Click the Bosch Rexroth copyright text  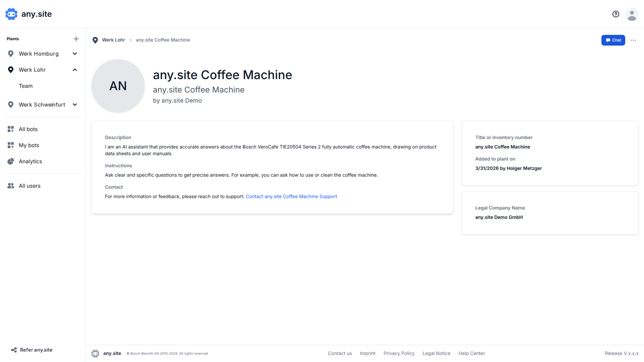coord(167,354)
